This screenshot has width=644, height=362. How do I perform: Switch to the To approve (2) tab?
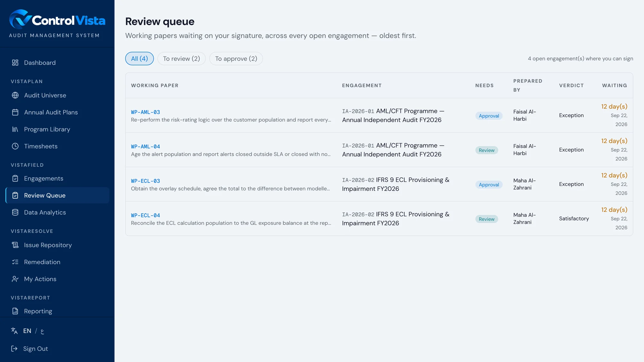(236, 59)
